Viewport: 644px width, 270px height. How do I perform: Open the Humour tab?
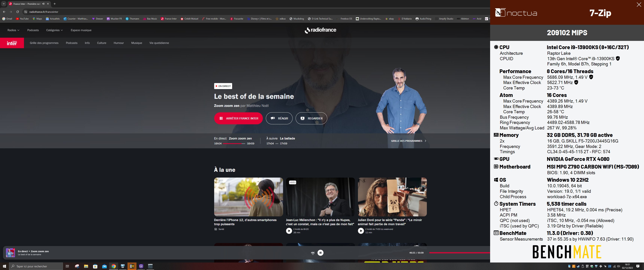119,43
